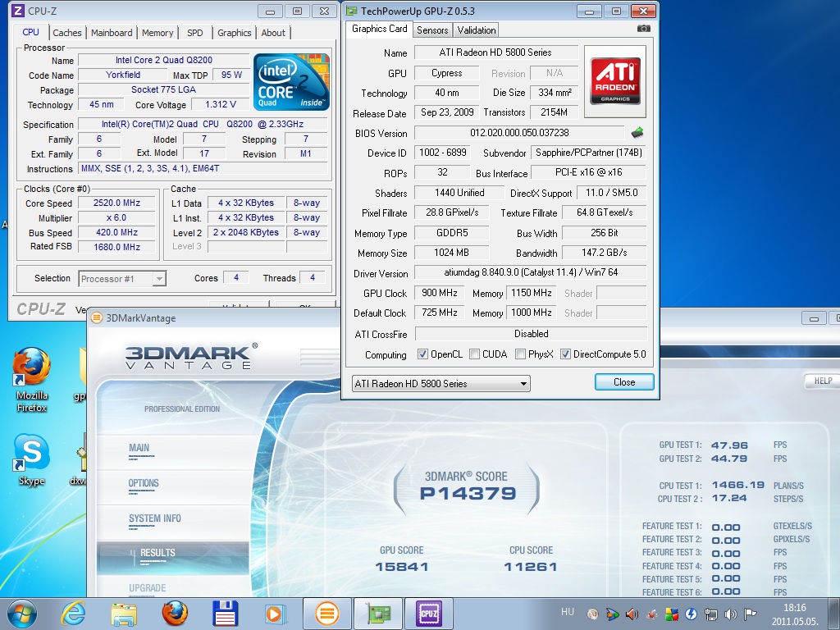Switch to the Mainboard tab in CPU-Z
This screenshot has width=840, height=630.
112,33
